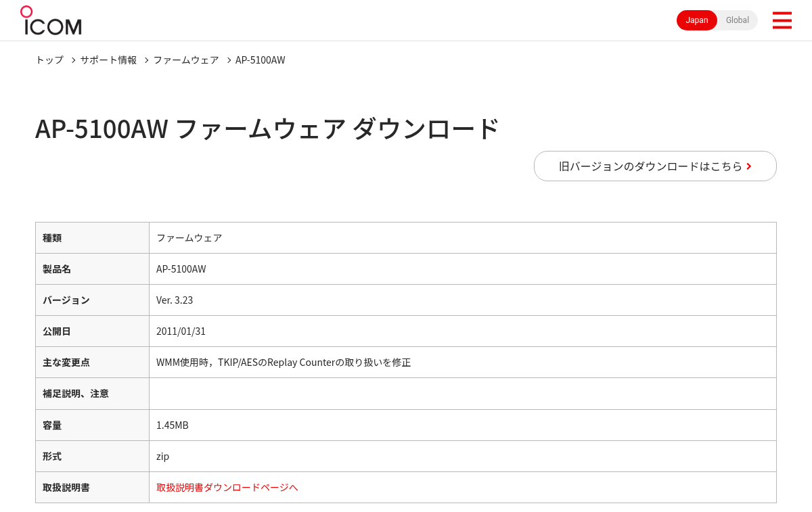Open the red hamburger menu
This screenshot has height=512, width=812.
pyautogui.click(x=782, y=20)
